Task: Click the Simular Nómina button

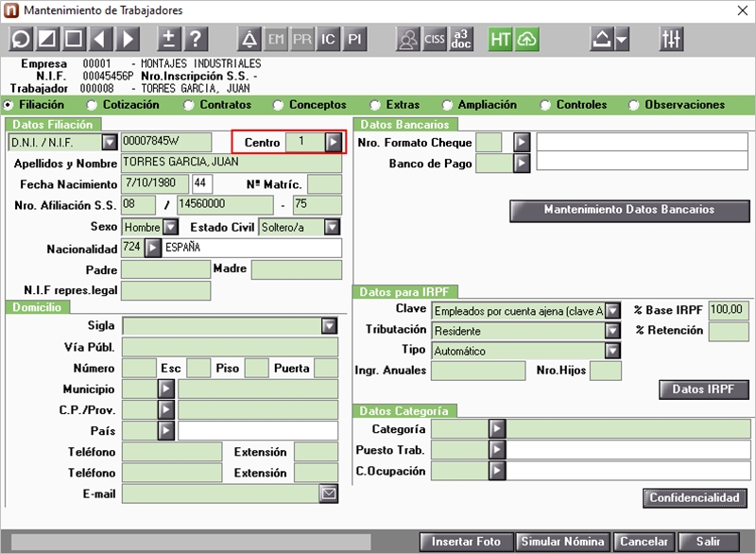Action: [562, 542]
